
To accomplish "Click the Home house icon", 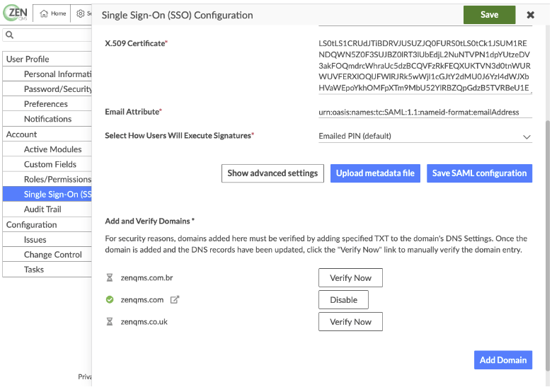I will [44, 13].
